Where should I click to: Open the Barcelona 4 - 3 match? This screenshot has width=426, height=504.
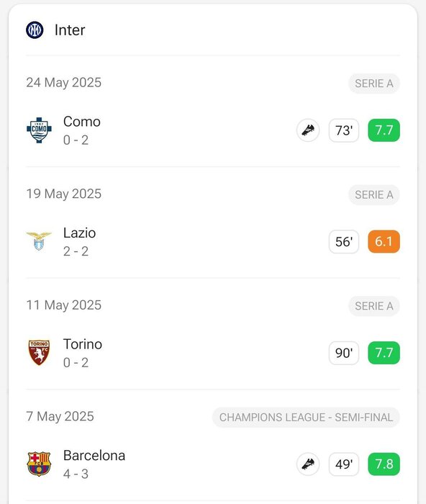coord(213,464)
